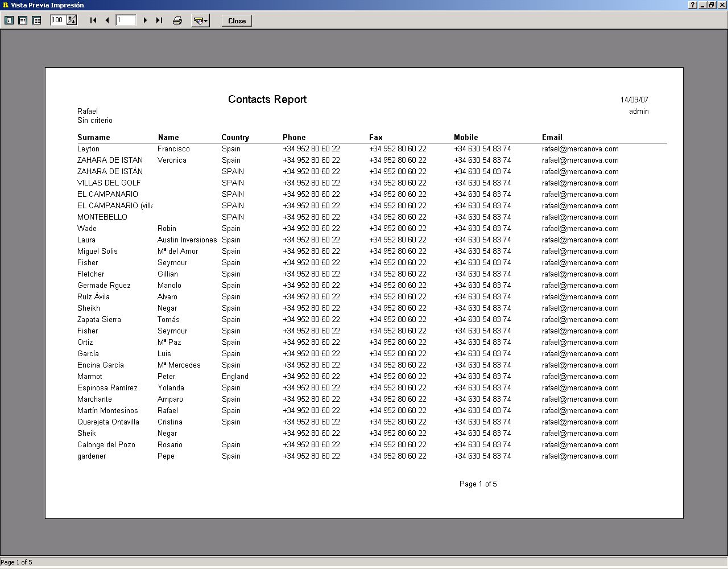Screen dimensions: 728x569
Task: Go to previous page
Action: (x=107, y=20)
